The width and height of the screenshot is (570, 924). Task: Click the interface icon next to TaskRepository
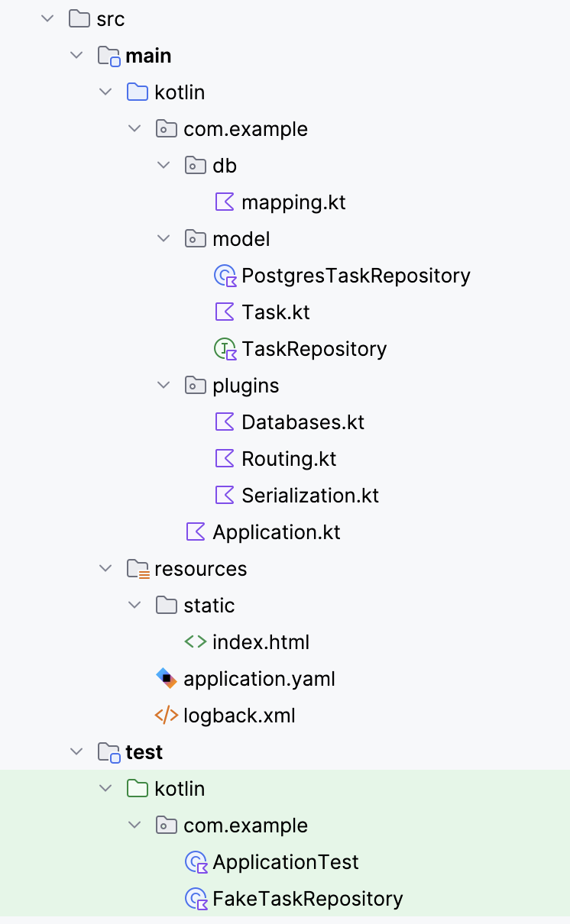(x=225, y=349)
